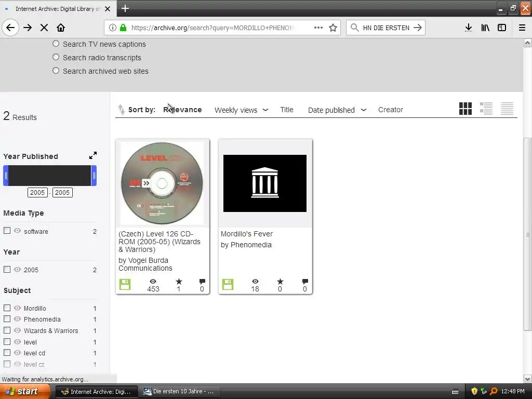
Task: Toggle sort direction arrows
Action: click(121, 109)
